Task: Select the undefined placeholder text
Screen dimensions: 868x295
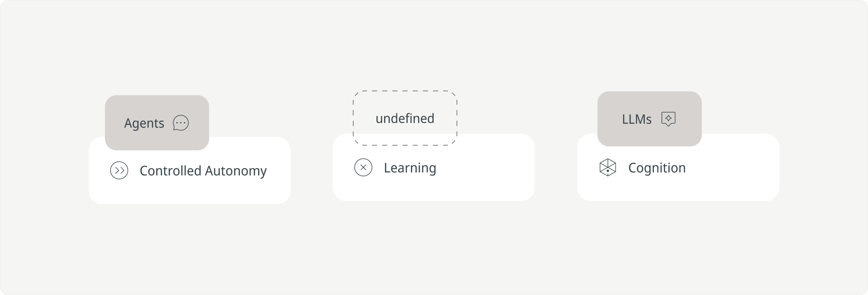Action: coord(405,118)
